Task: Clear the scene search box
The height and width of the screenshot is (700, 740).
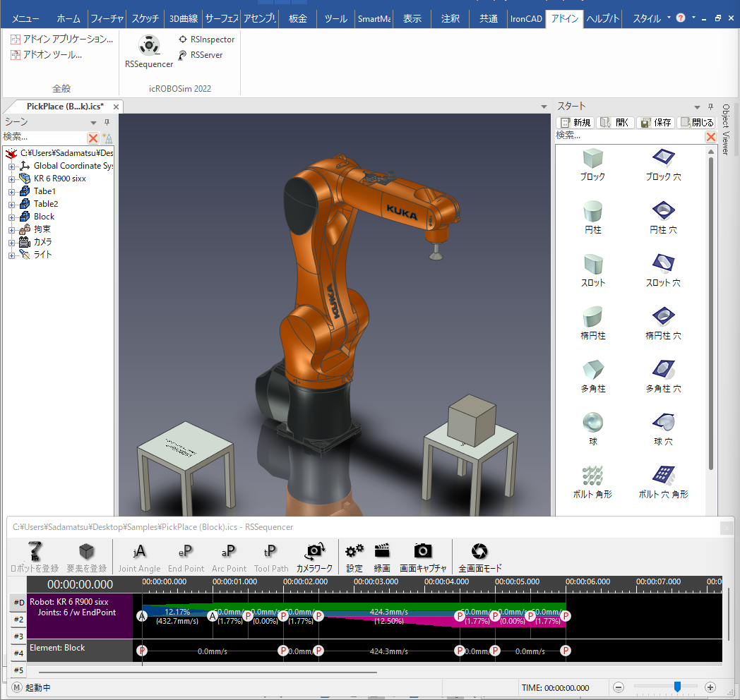Action: (x=92, y=138)
